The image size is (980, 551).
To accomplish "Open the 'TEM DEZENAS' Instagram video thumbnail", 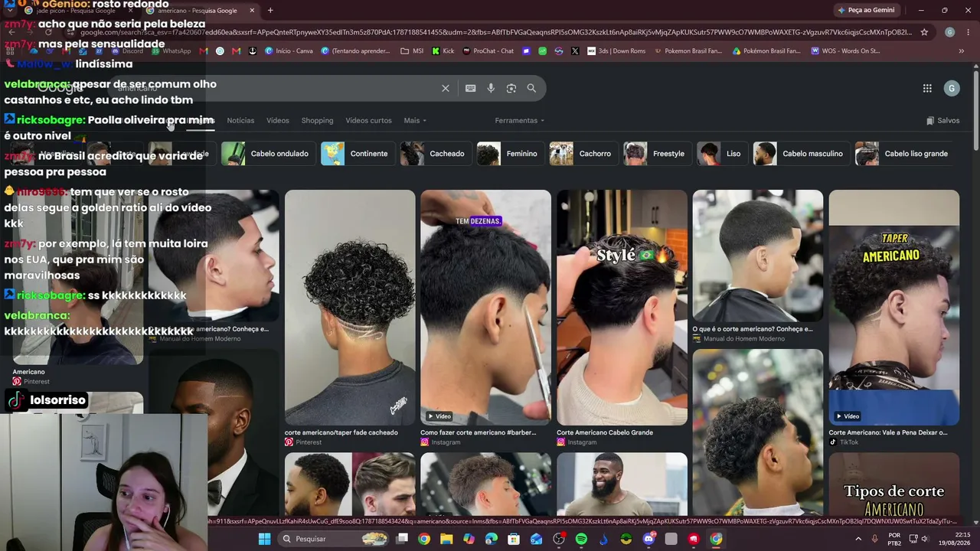I will (x=485, y=308).
